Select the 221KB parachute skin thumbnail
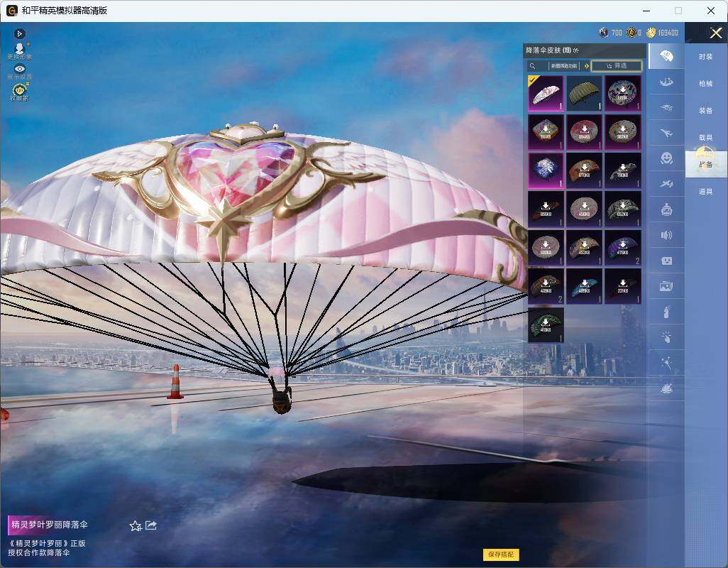 click(623, 287)
